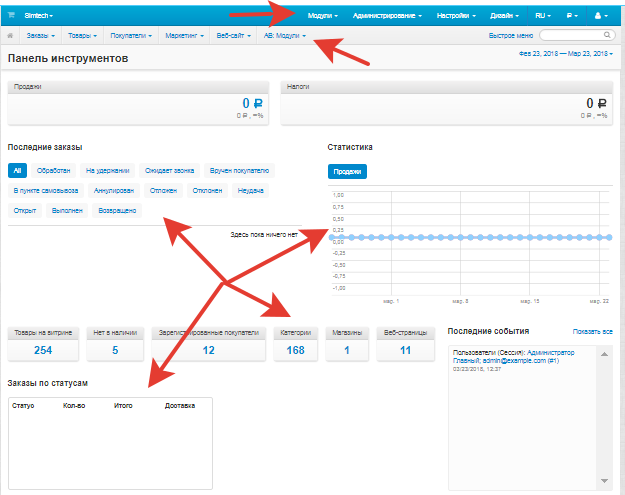This screenshot has width=625, height=495.
Task: Open the ruble currency selector
Action: pyautogui.click(x=572, y=16)
